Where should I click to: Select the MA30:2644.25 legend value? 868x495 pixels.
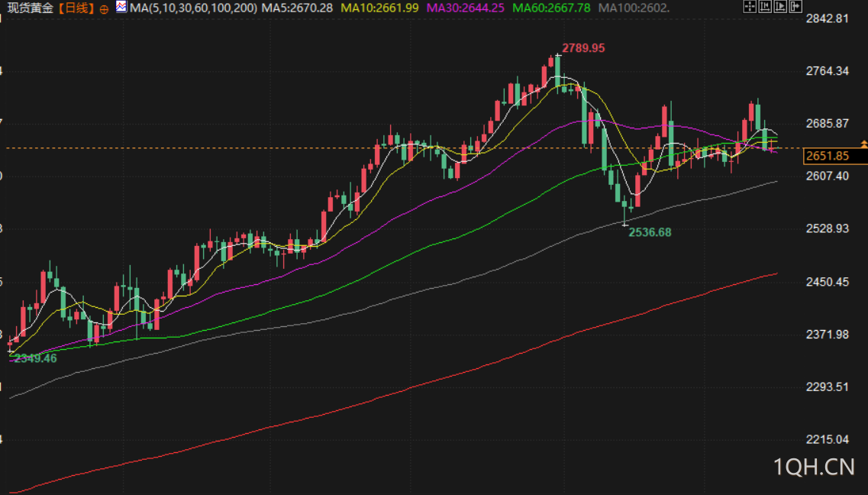[x=466, y=8]
